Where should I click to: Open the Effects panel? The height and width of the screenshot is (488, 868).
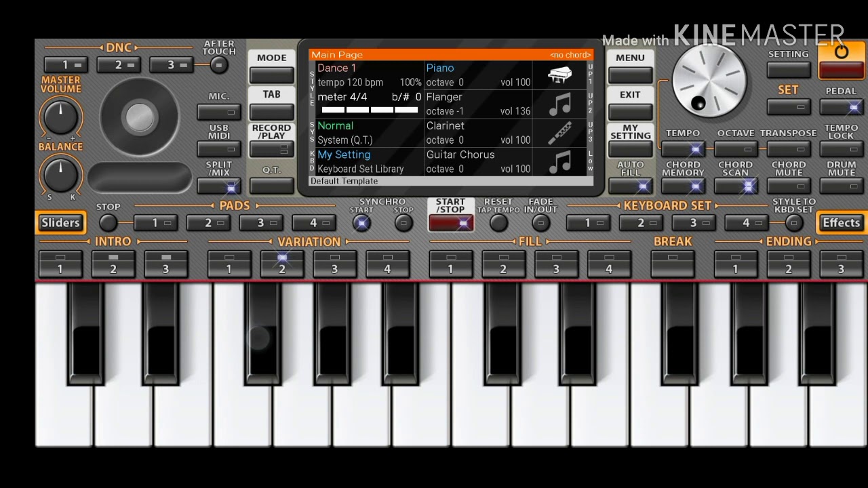[841, 222]
